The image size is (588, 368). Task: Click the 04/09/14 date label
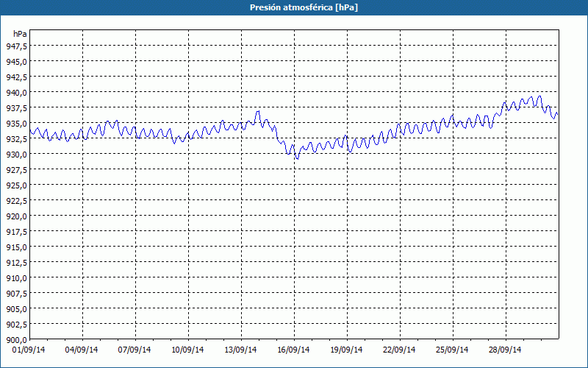click(x=82, y=350)
